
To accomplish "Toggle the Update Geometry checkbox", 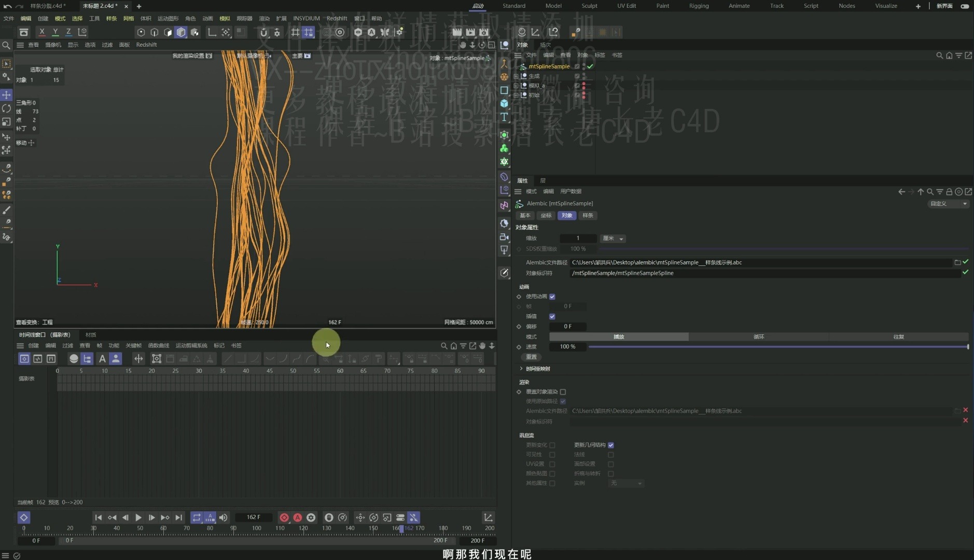I will 611,445.
